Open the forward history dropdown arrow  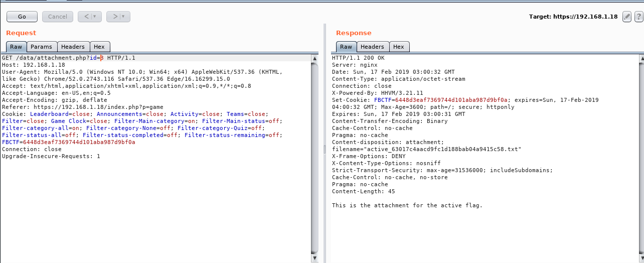(124, 17)
